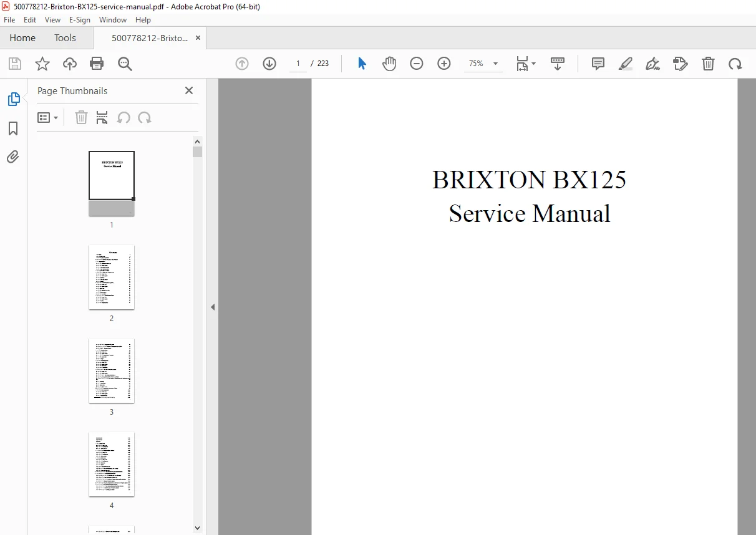Viewport: 756px width, 535px height.
Task: Open the Attachments paperclip panel
Action: 13,157
